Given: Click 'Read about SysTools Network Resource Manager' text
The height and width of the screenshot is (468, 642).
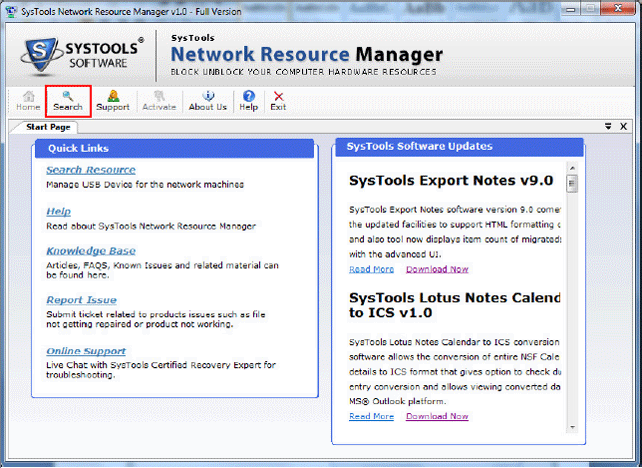Looking at the screenshot, I should pos(151,226).
